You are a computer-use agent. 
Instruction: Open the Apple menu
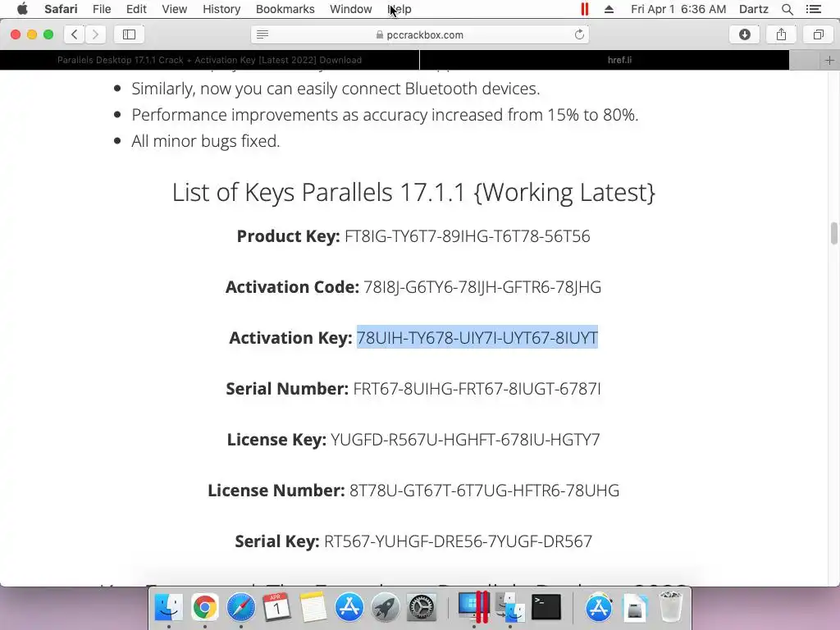(x=22, y=9)
